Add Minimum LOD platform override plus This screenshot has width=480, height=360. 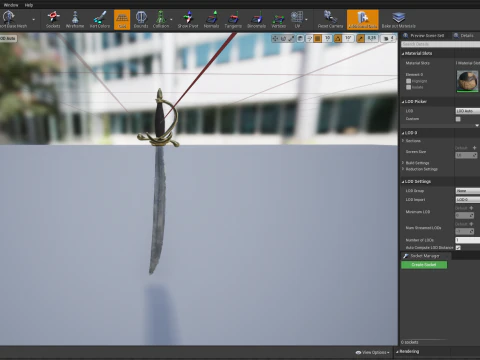click(471, 208)
